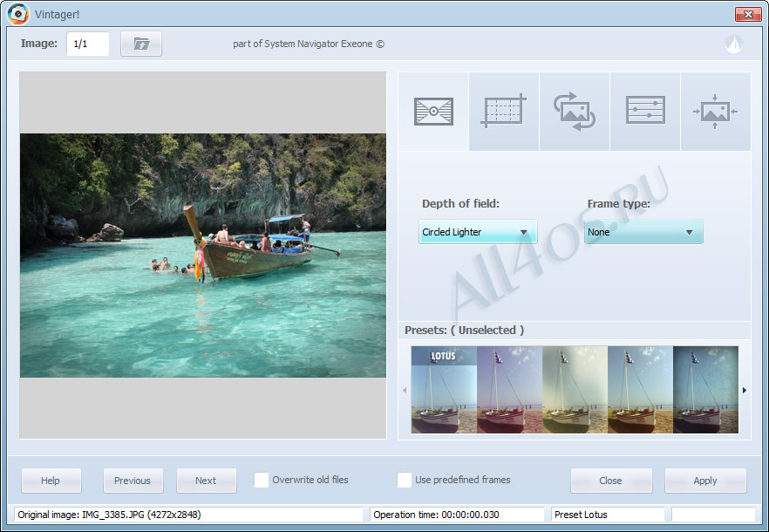Click the Help button
Screen dimensions: 769x532
coord(51,481)
